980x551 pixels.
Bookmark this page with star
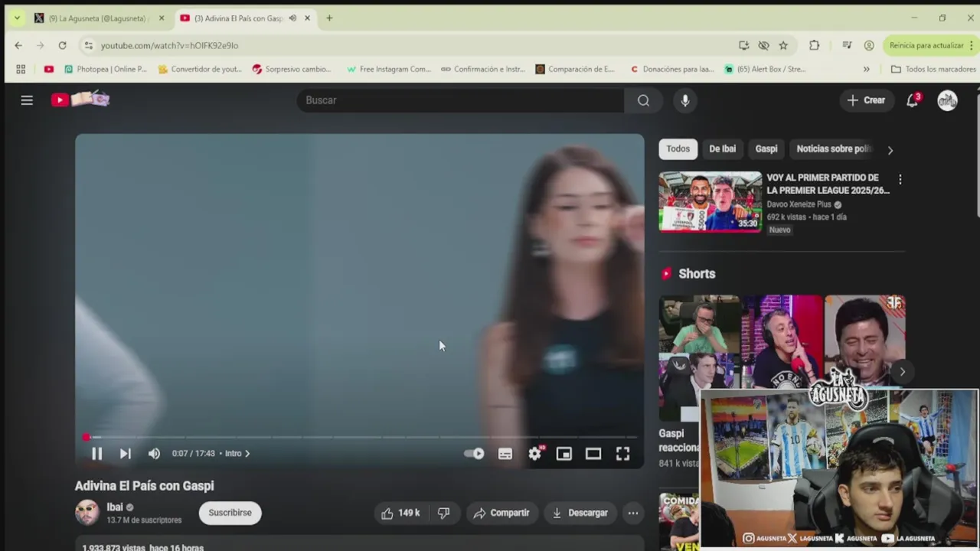[783, 45]
